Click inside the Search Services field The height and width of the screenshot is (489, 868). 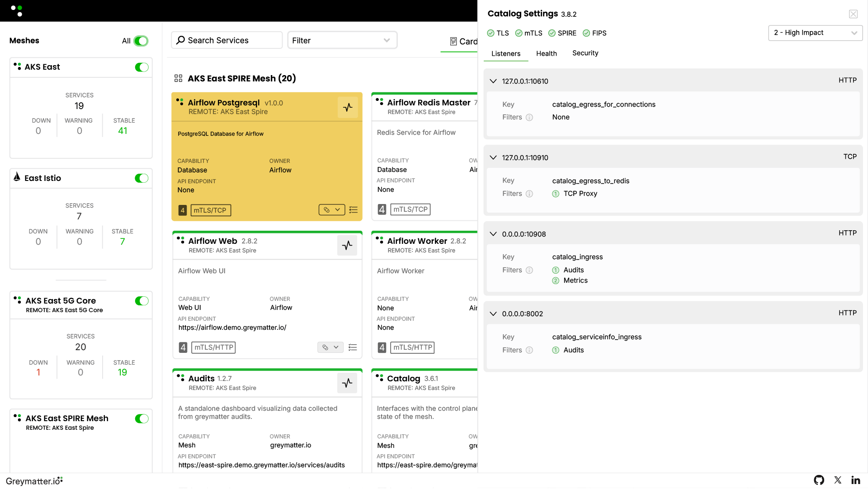tap(226, 40)
